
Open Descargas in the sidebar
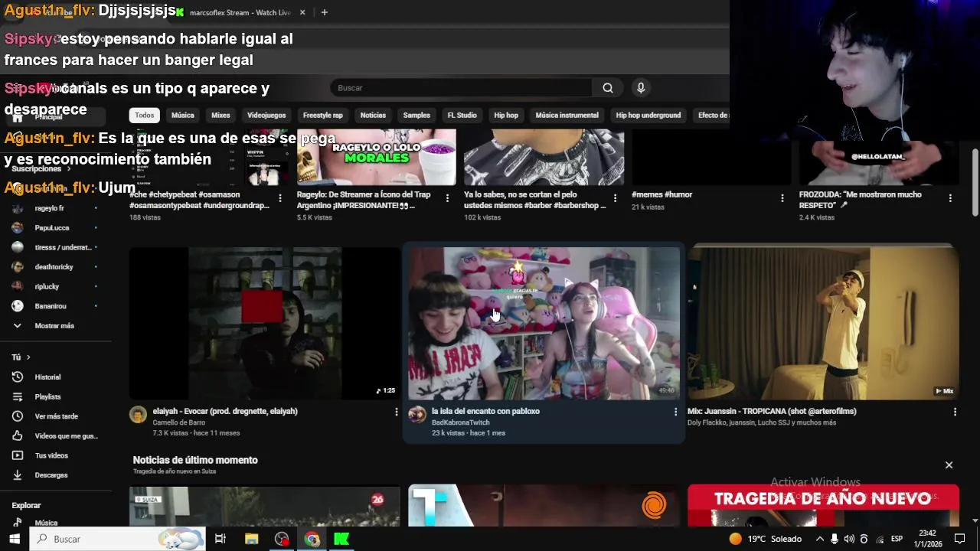(x=51, y=475)
